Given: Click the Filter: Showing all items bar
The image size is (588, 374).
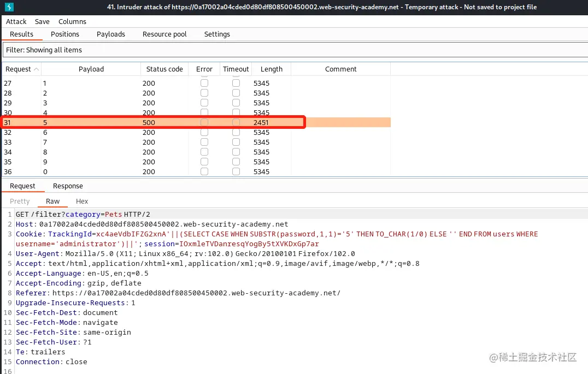Looking at the screenshot, I should pyautogui.click(x=296, y=50).
